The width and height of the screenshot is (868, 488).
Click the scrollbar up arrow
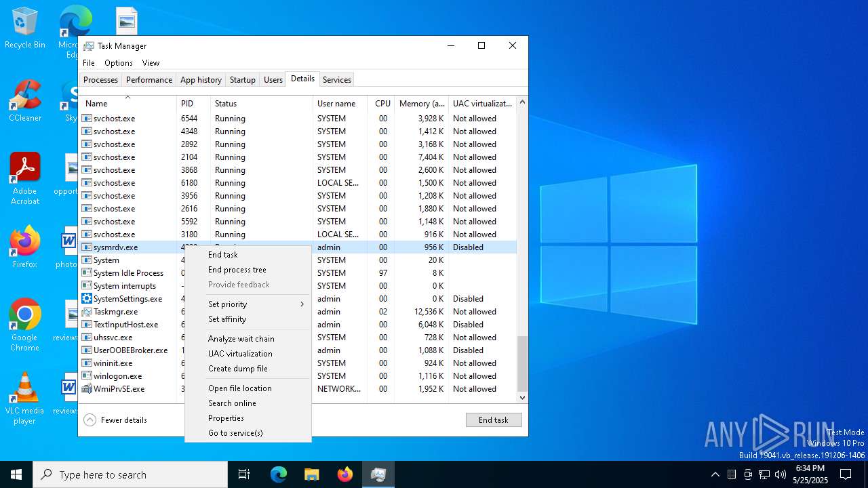(x=522, y=102)
